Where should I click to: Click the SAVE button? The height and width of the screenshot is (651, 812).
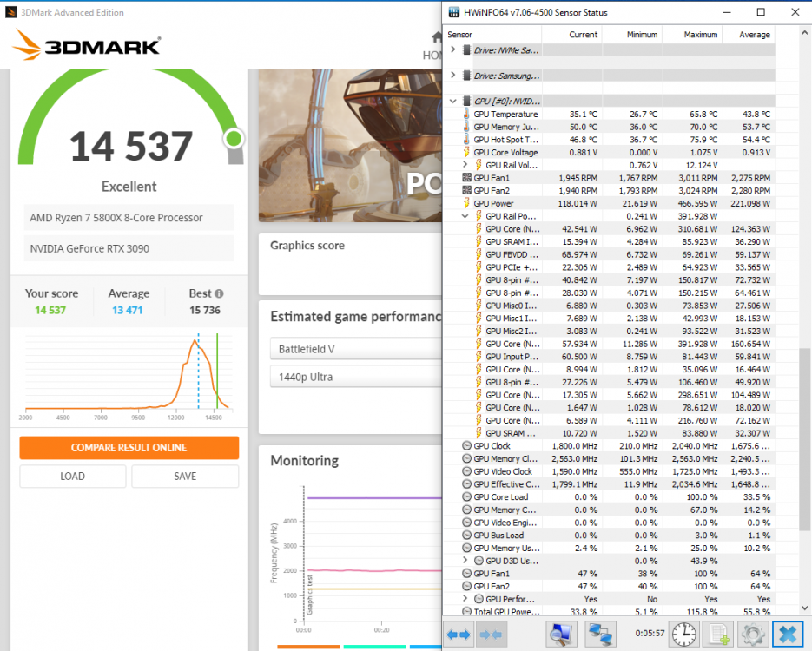coord(185,476)
